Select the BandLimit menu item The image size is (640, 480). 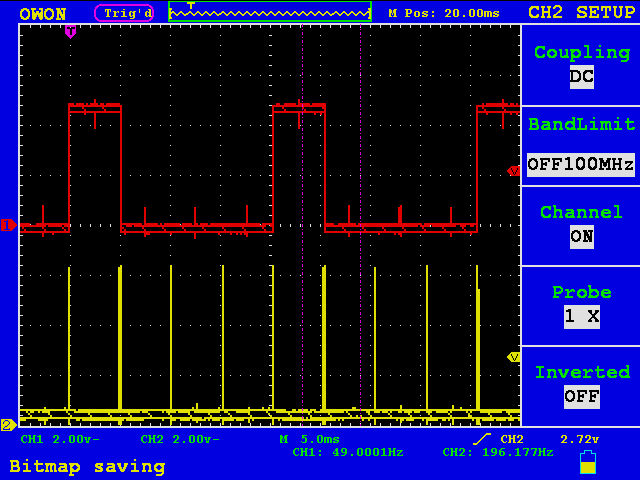(x=582, y=124)
